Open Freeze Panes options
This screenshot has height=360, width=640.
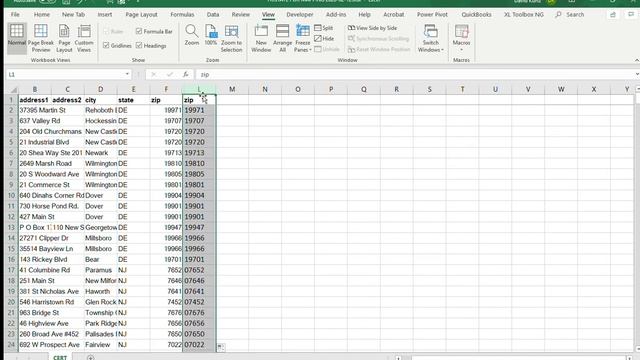coord(303,38)
